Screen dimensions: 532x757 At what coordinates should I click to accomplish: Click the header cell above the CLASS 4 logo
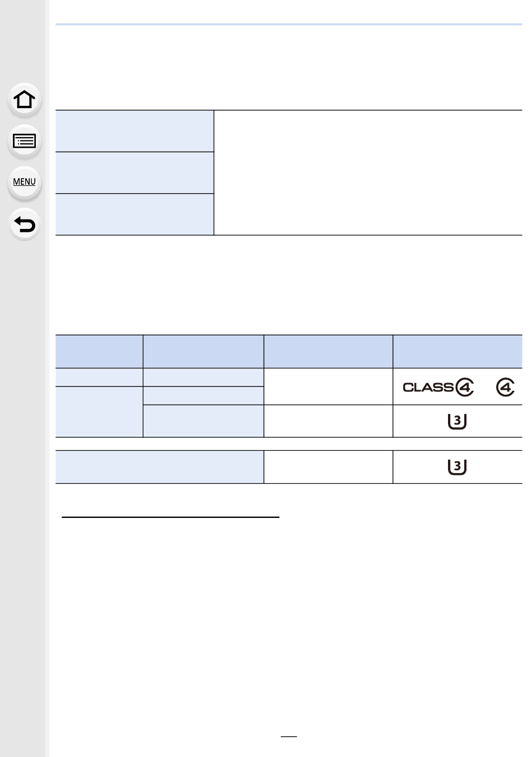tap(458, 352)
